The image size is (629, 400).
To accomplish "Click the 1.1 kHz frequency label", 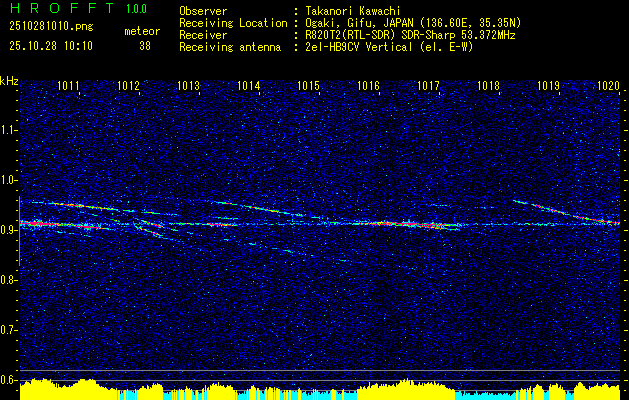I will pyautogui.click(x=9, y=130).
